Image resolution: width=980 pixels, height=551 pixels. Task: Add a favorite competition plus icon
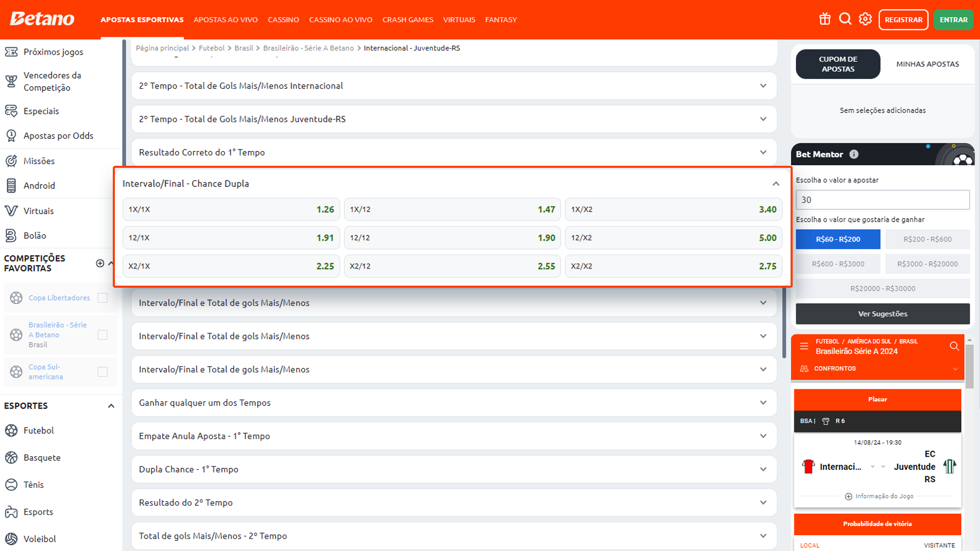tap(100, 263)
